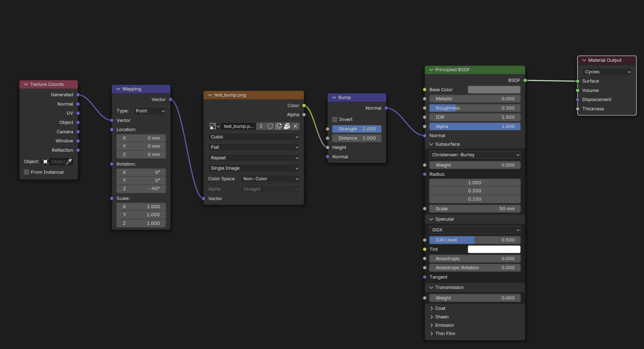The height and width of the screenshot is (349, 644).
Task: Expand the Thin Film panel
Action: tap(431, 333)
